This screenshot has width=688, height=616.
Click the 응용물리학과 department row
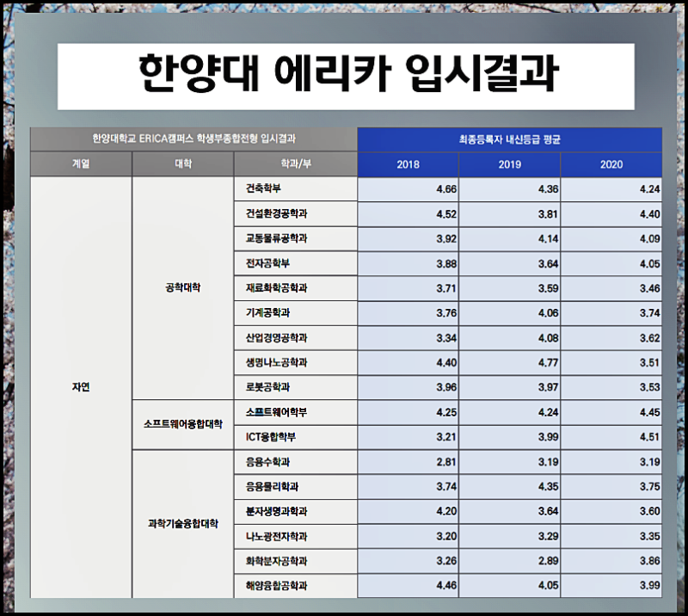tap(296, 486)
